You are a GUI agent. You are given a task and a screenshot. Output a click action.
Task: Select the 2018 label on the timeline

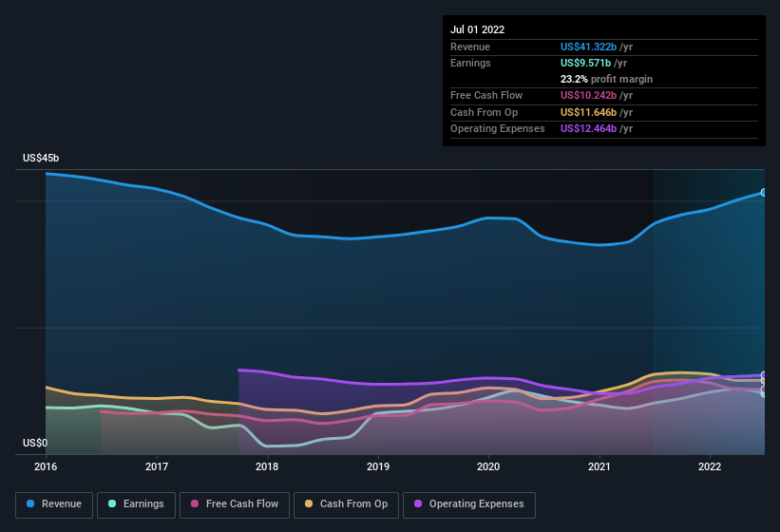[x=267, y=466]
